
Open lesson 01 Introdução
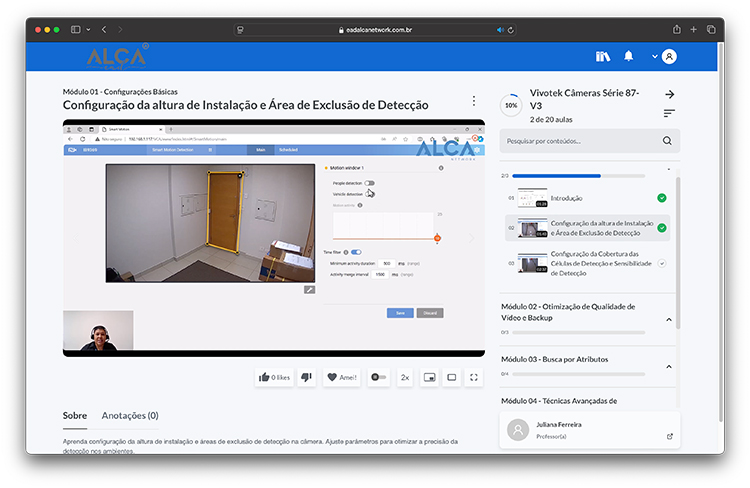587,198
